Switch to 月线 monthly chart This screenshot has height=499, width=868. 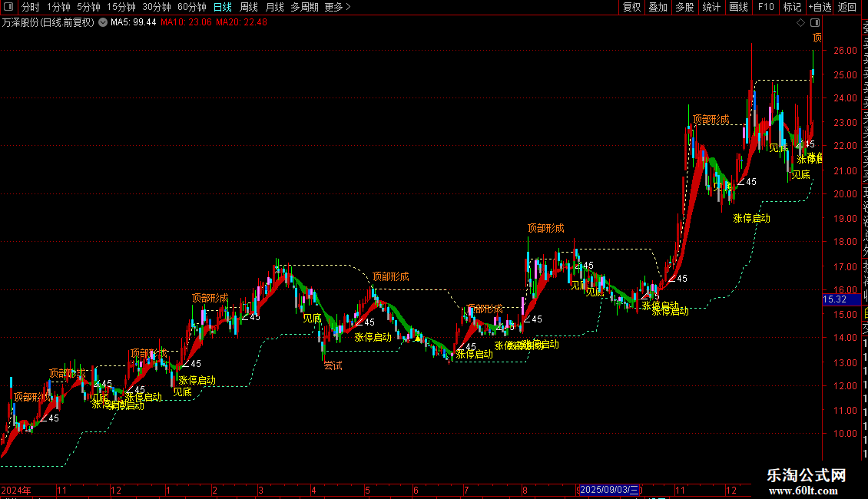pos(274,7)
